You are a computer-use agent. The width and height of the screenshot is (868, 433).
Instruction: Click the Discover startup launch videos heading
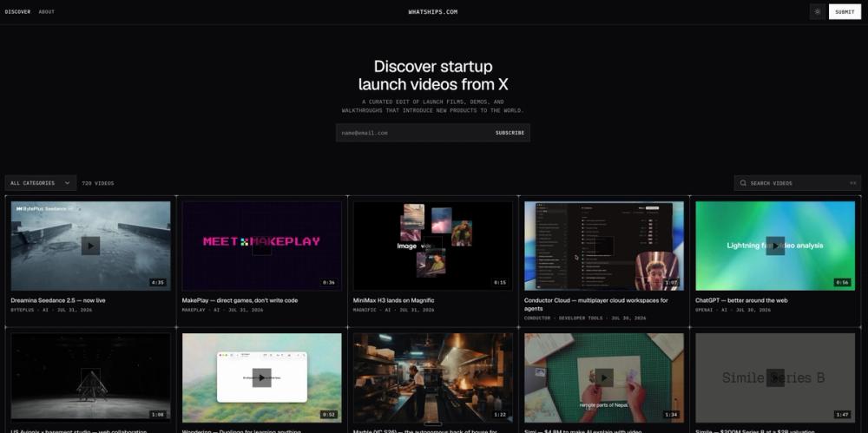tap(433, 75)
